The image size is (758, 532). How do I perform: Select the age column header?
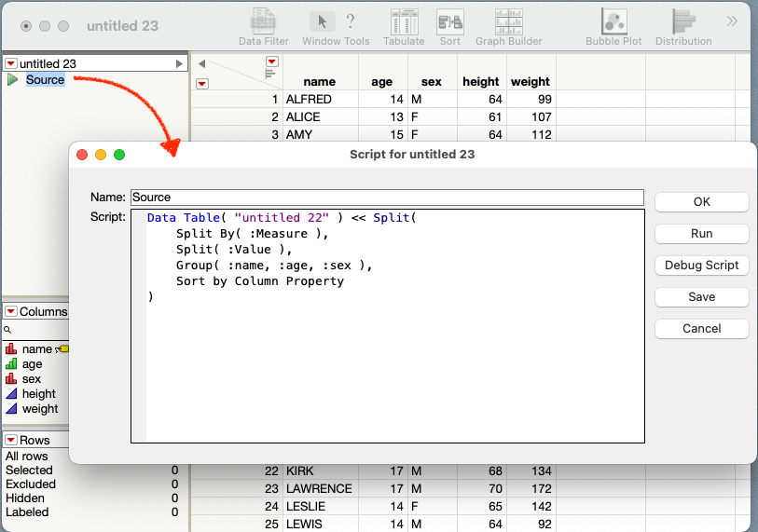(382, 81)
